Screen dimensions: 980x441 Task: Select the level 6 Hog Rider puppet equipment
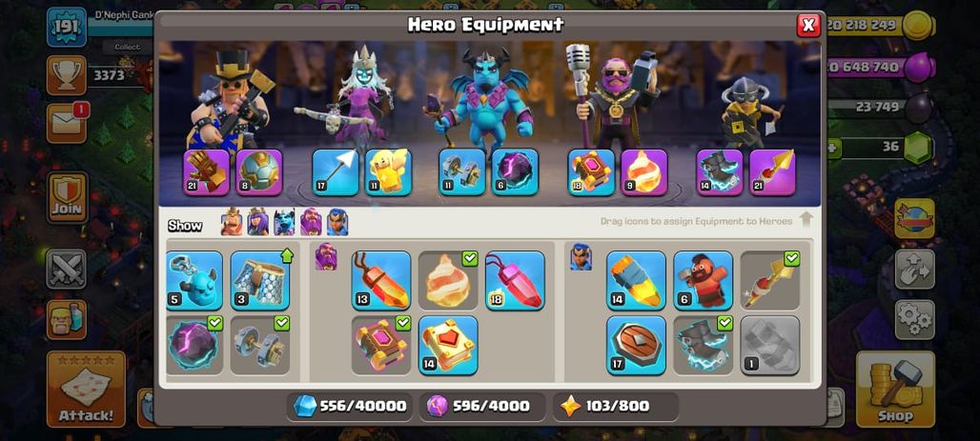point(704,280)
